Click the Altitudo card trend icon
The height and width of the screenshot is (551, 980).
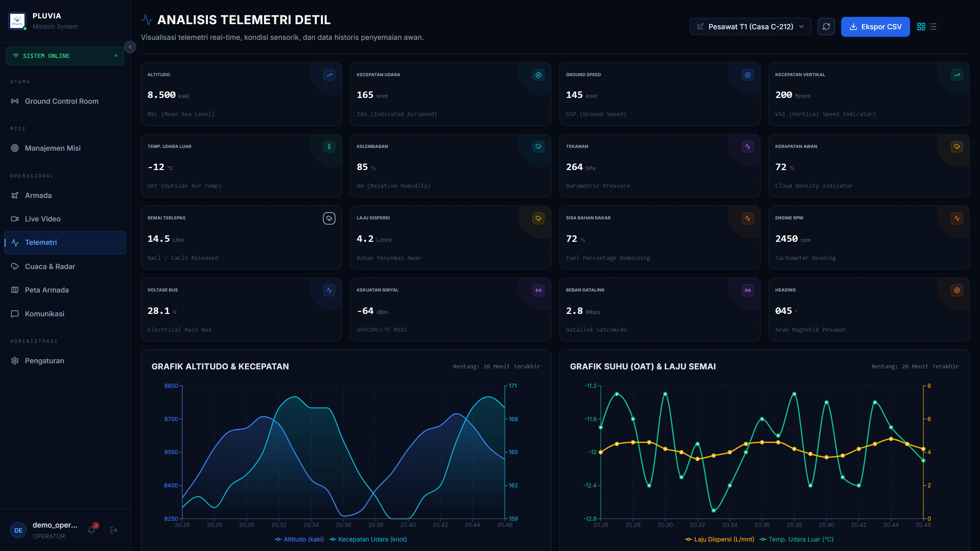(x=329, y=75)
